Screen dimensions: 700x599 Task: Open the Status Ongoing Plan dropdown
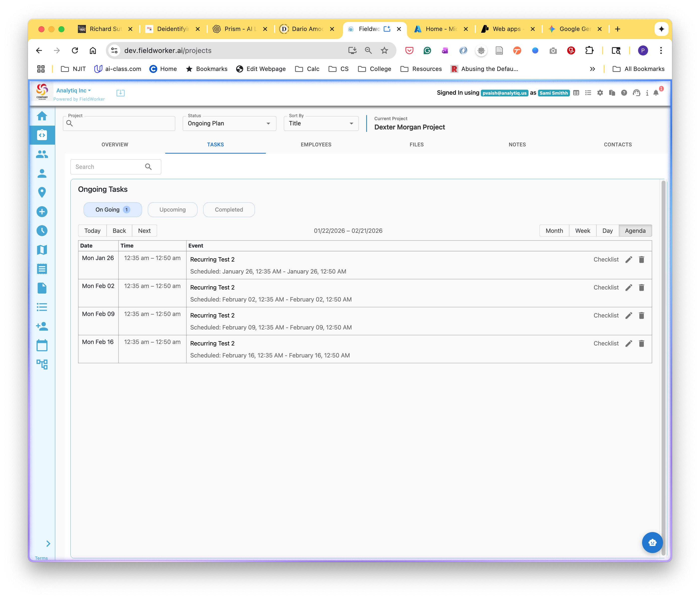click(x=229, y=123)
